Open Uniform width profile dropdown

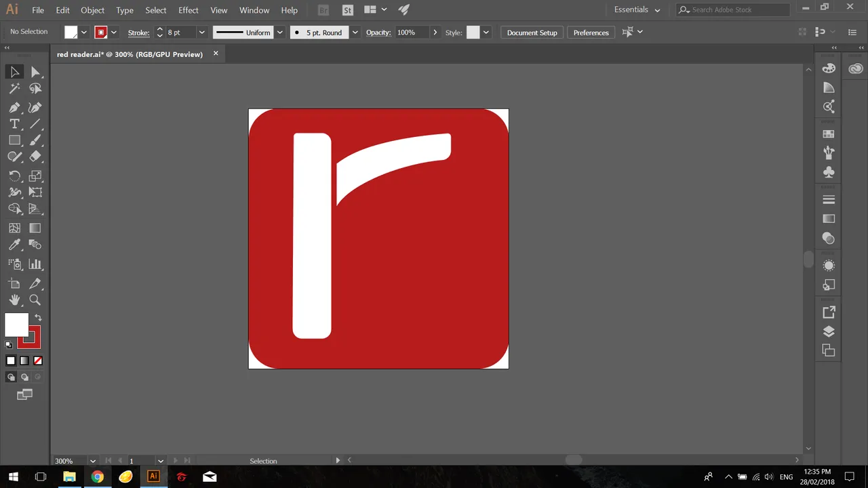click(279, 33)
